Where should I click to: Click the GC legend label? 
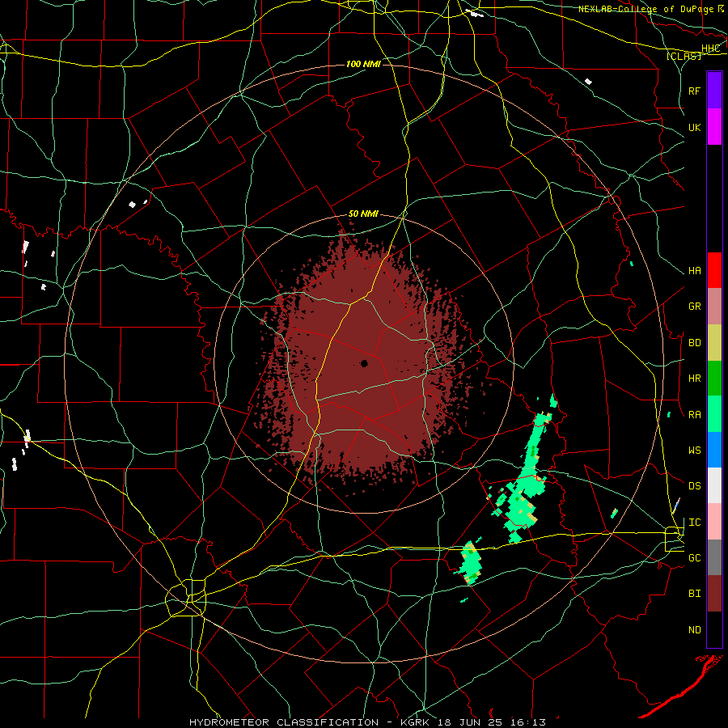[x=694, y=558]
